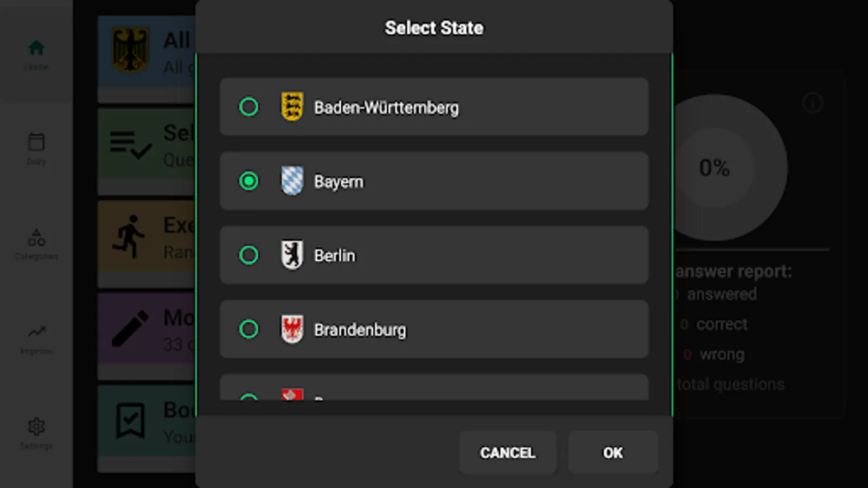Click the Brandenburg eagle crest icon
The image size is (868, 488).
(x=291, y=329)
